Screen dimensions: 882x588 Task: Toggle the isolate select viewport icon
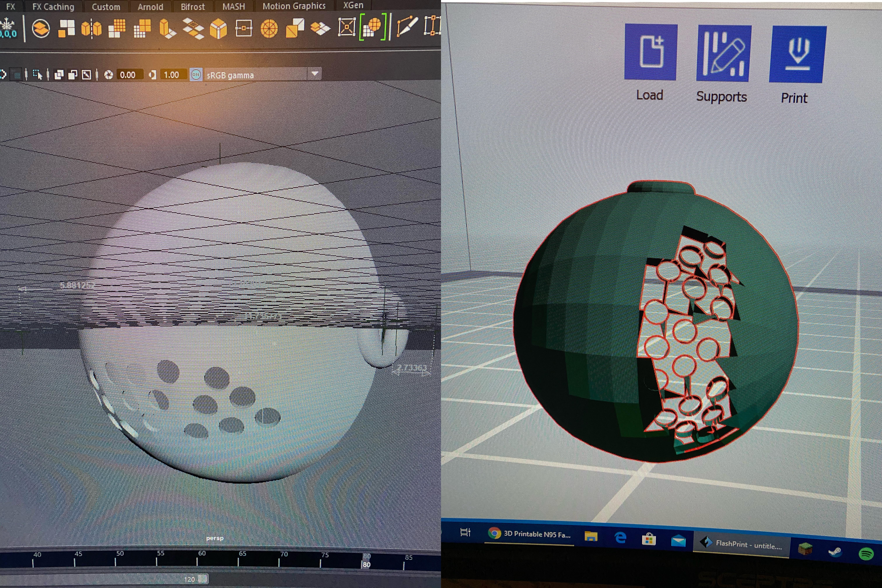point(37,75)
